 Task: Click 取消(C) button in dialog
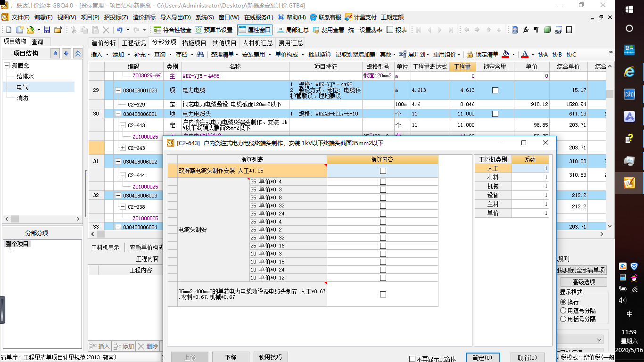(x=527, y=358)
